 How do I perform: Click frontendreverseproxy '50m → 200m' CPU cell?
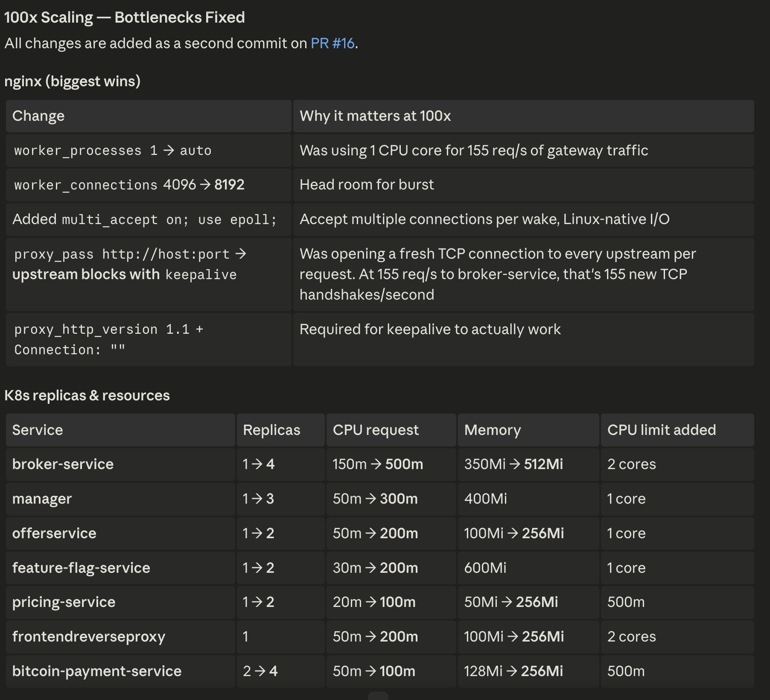tap(391, 637)
